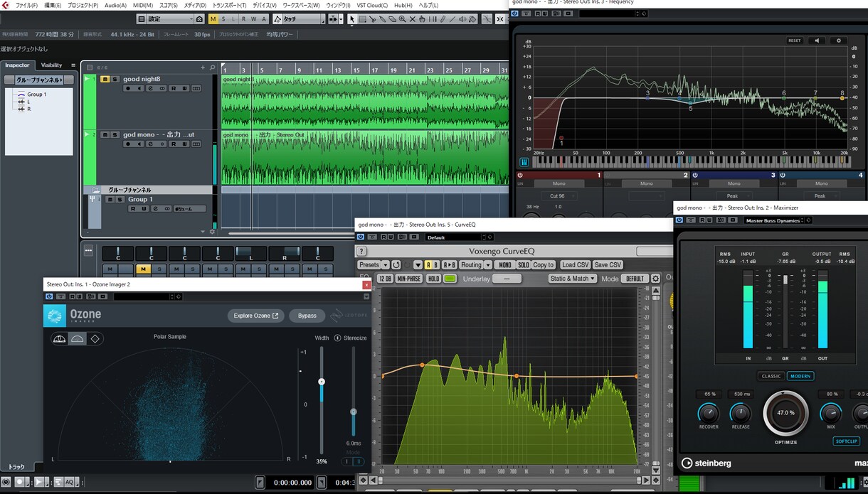Screen dimensions: 868x494
Task: Add a new track with plus icon
Action: pos(203,68)
